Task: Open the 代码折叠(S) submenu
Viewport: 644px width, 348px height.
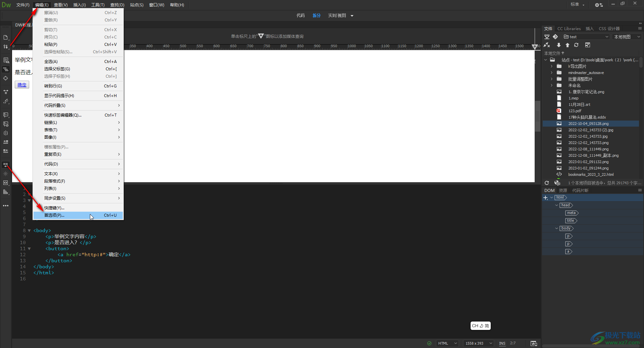Action: (x=78, y=106)
